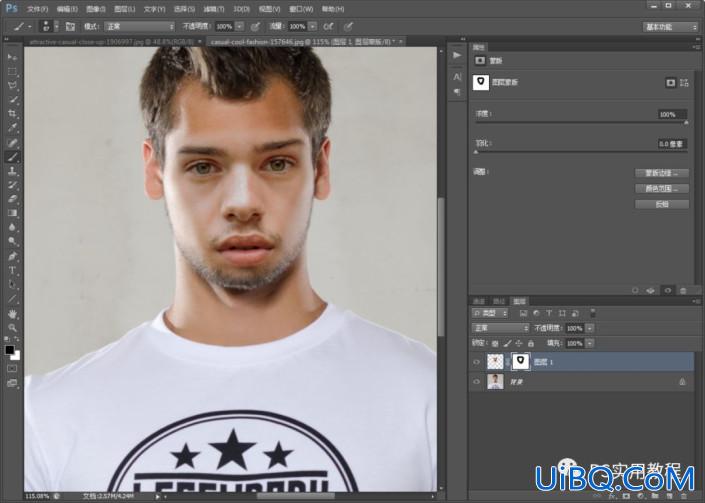This screenshot has width=705, height=503.
Task: Open the 文件(F) menu
Action: click(x=37, y=9)
